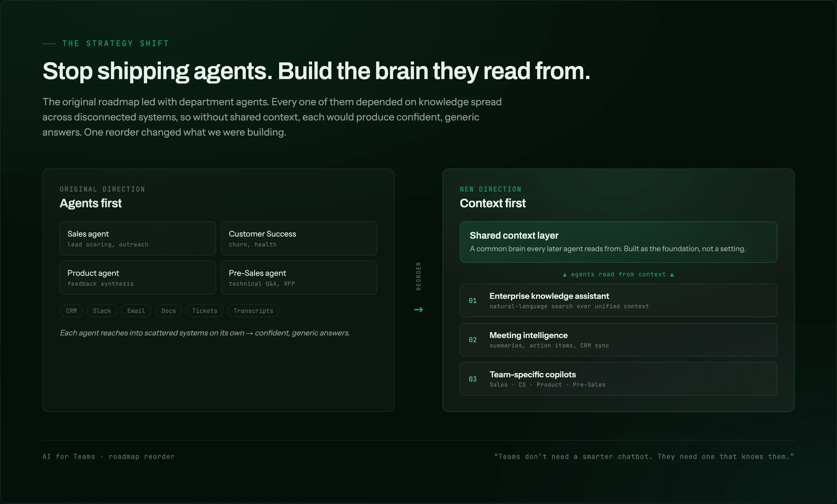
Task: Click the Tickets tag chip
Action: pos(205,311)
